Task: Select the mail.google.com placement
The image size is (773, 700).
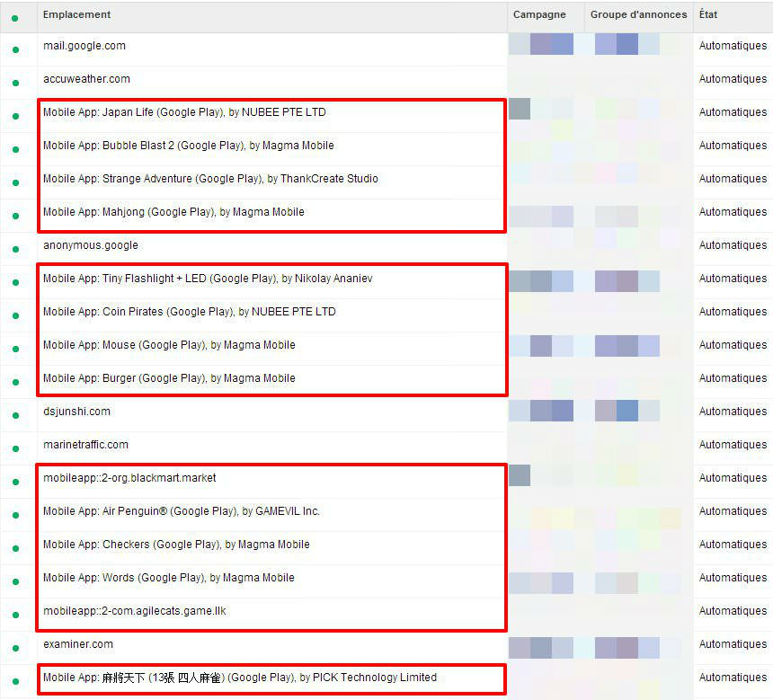Action: point(84,46)
